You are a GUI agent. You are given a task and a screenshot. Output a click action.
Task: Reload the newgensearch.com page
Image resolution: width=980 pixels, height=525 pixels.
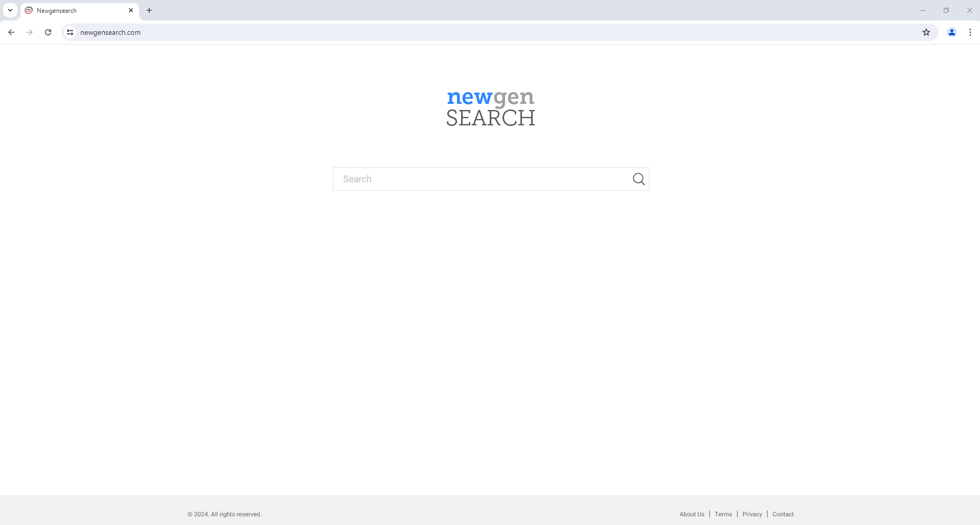(x=48, y=32)
